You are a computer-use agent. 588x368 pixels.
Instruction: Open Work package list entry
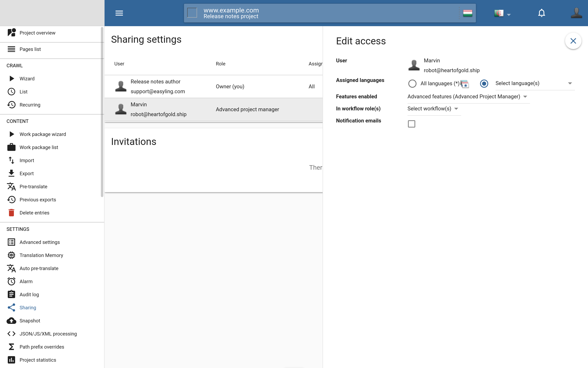(52, 147)
